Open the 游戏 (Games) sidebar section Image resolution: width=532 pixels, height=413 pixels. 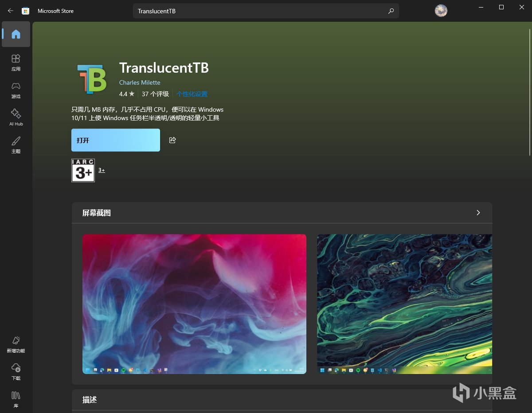[x=16, y=90]
